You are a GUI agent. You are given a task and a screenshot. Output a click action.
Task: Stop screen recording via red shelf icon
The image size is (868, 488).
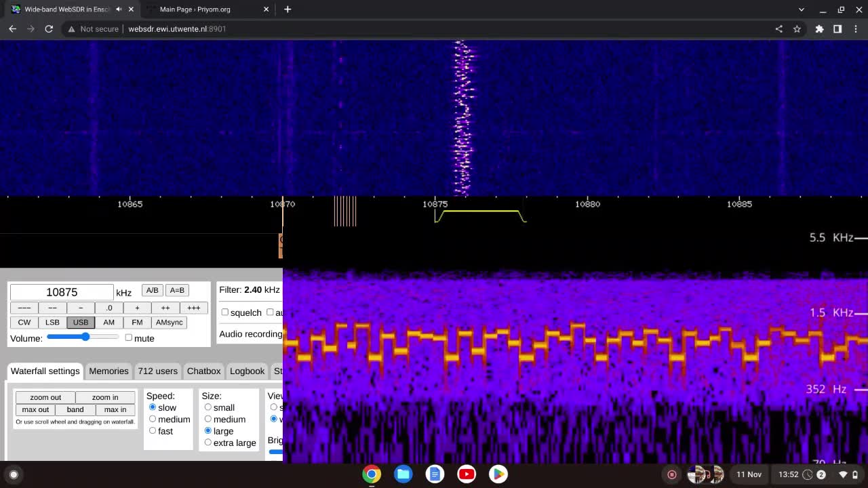pos(672,474)
